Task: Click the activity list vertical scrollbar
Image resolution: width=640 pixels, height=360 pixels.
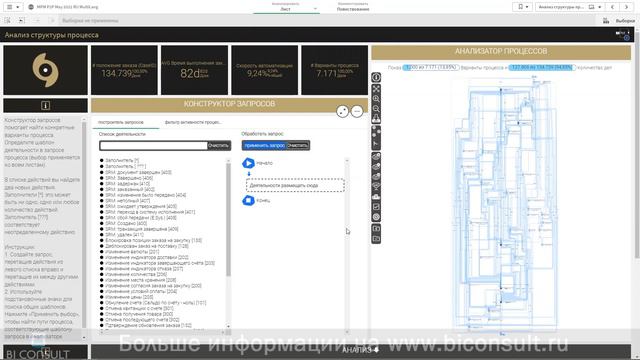Action: pos(228,220)
